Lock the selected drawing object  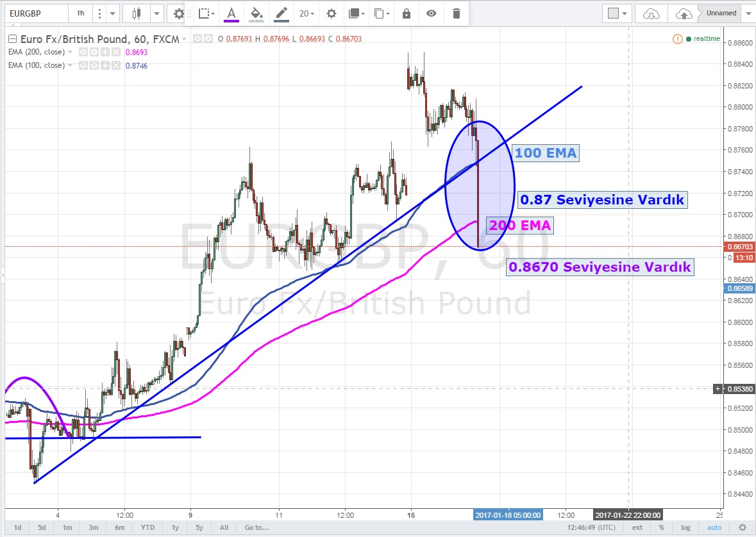coord(406,13)
